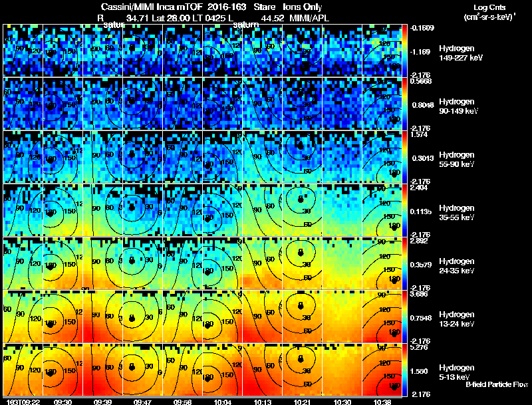The height and width of the screenshot is (405, 532).
Task: Click the colorbar value '0.7548'
Action: (x=421, y=318)
